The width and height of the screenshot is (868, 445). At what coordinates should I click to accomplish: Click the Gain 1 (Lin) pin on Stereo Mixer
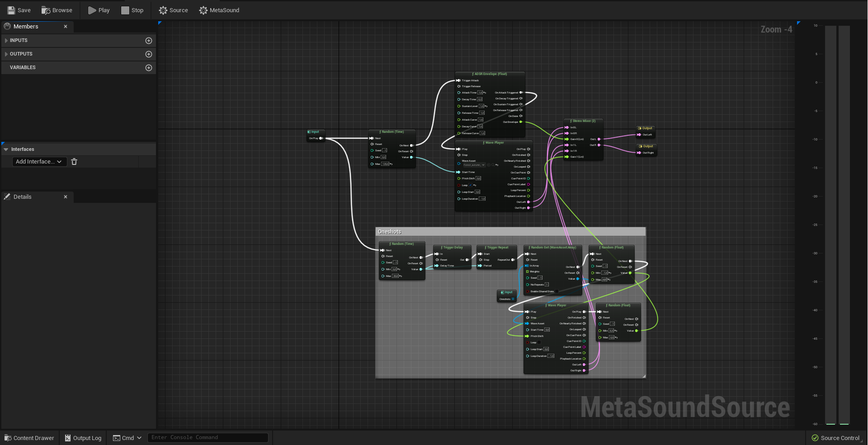(567, 157)
